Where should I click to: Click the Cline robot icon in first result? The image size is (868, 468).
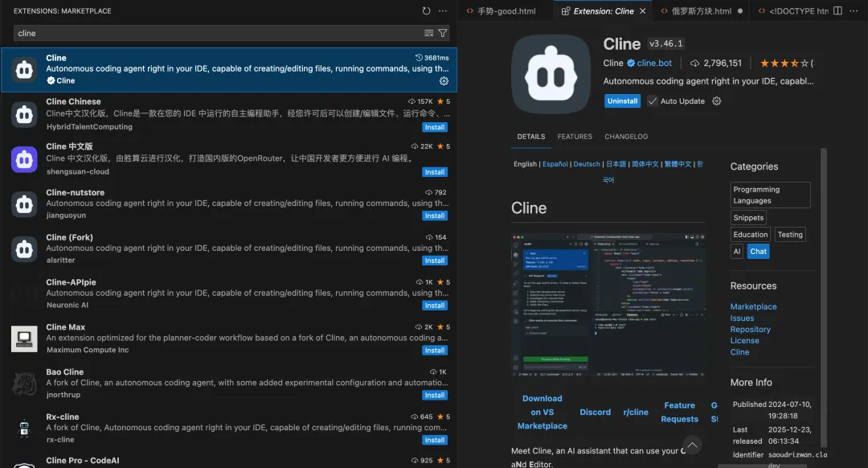point(24,70)
